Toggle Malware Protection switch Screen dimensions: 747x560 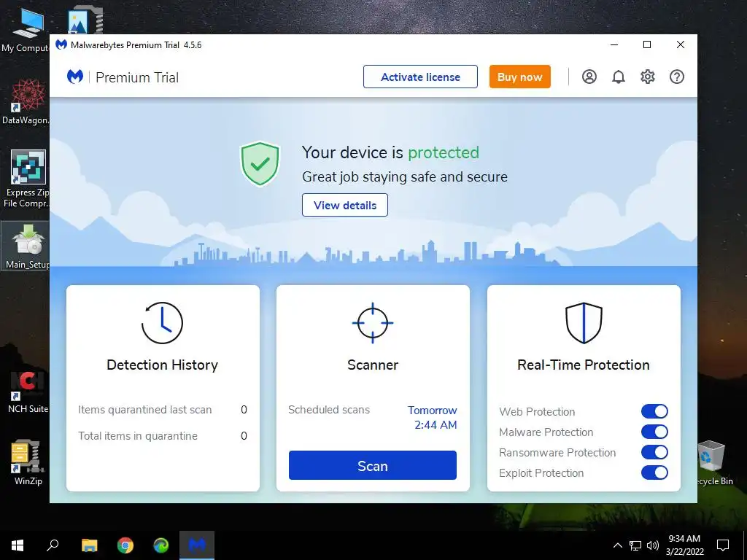[654, 432]
